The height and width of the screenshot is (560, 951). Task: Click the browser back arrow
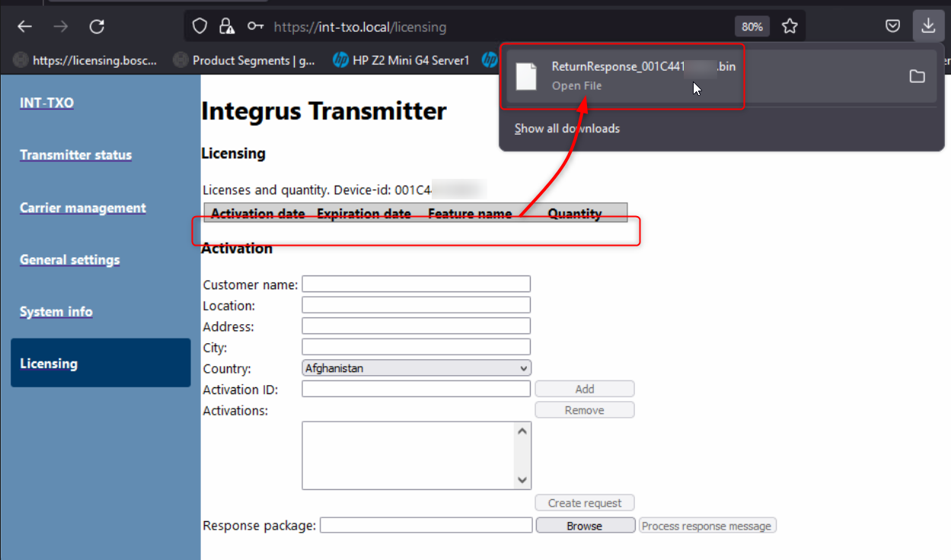[x=25, y=27]
